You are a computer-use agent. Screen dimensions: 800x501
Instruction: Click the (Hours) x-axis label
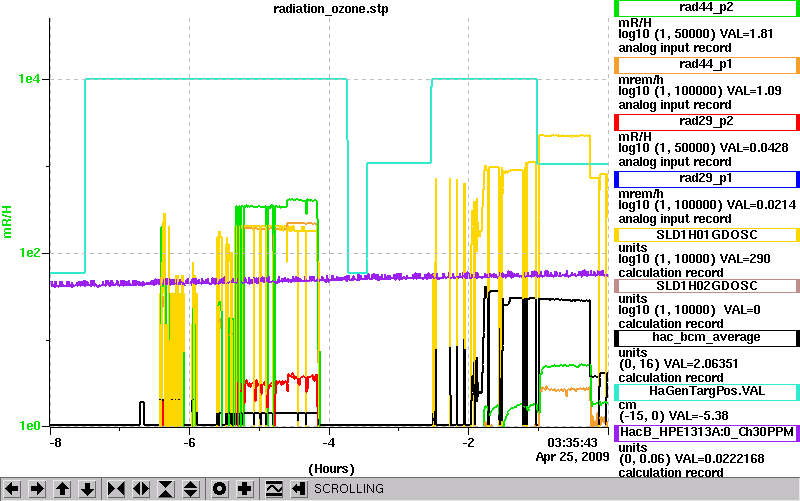tap(331, 468)
